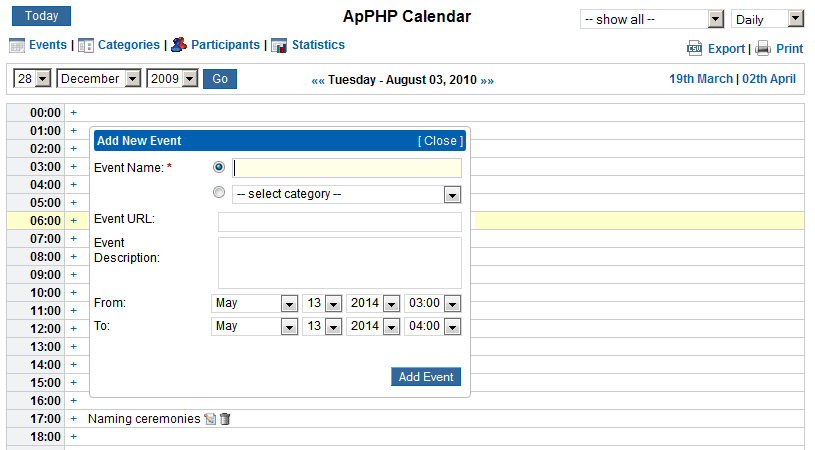Go to the 19th March link
815x450 pixels.
coord(701,79)
